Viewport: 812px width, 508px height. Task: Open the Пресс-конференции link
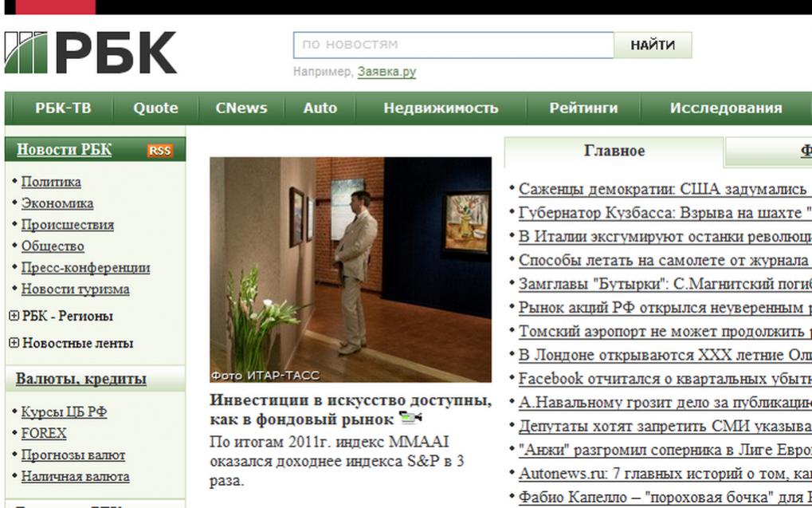[x=85, y=268]
